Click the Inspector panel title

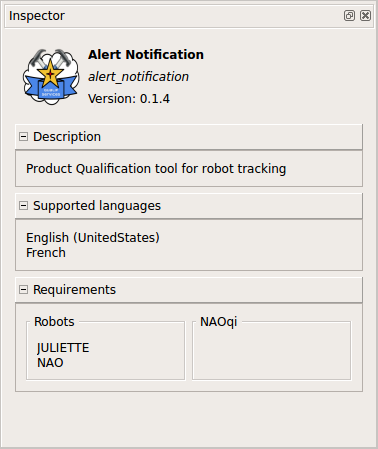tap(37, 16)
